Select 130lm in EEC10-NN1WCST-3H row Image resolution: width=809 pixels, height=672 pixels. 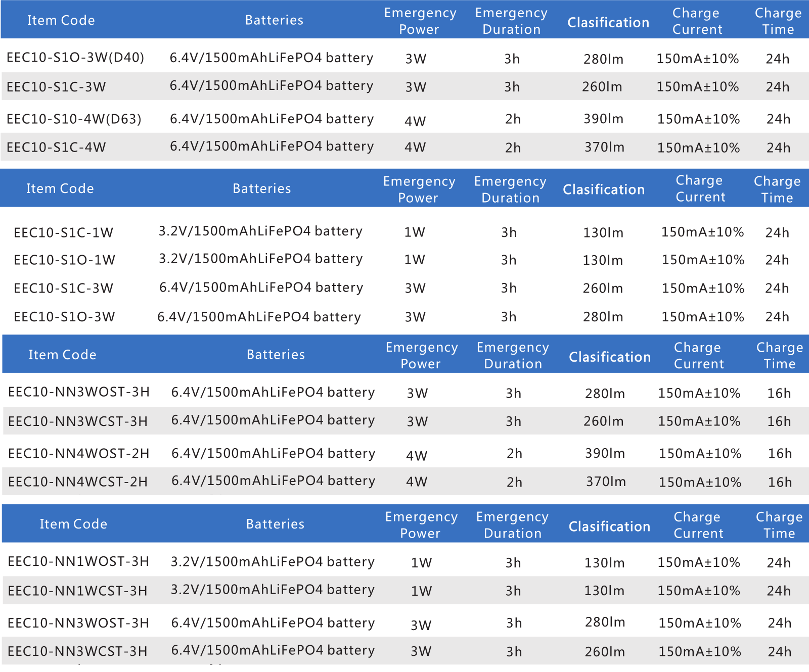(x=604, y=591)
